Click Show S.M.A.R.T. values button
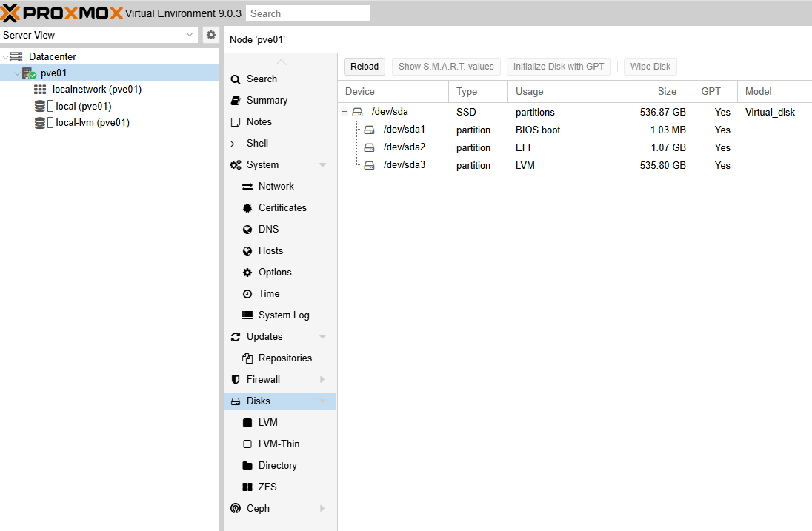The width and height of the screenshot is (812, 531). tap(446, 66)
